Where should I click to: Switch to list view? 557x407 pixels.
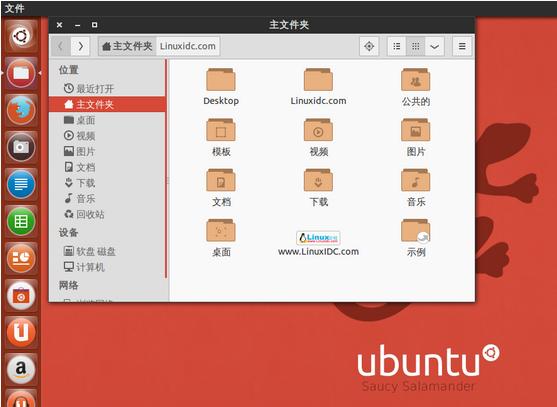click(x=397, y=46)
